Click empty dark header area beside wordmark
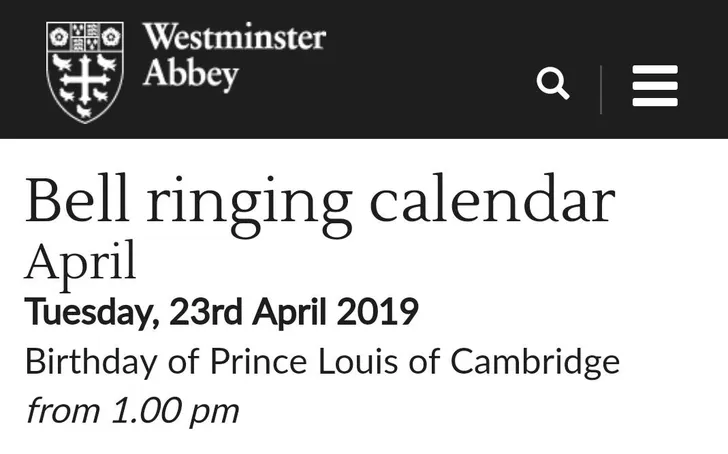The height and width of the screenshot is (454, 728). coord(427,70)
